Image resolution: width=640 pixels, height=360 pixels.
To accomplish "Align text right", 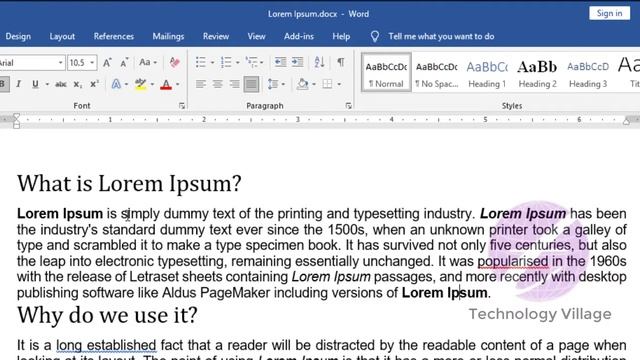I will (x=235, y=84).
